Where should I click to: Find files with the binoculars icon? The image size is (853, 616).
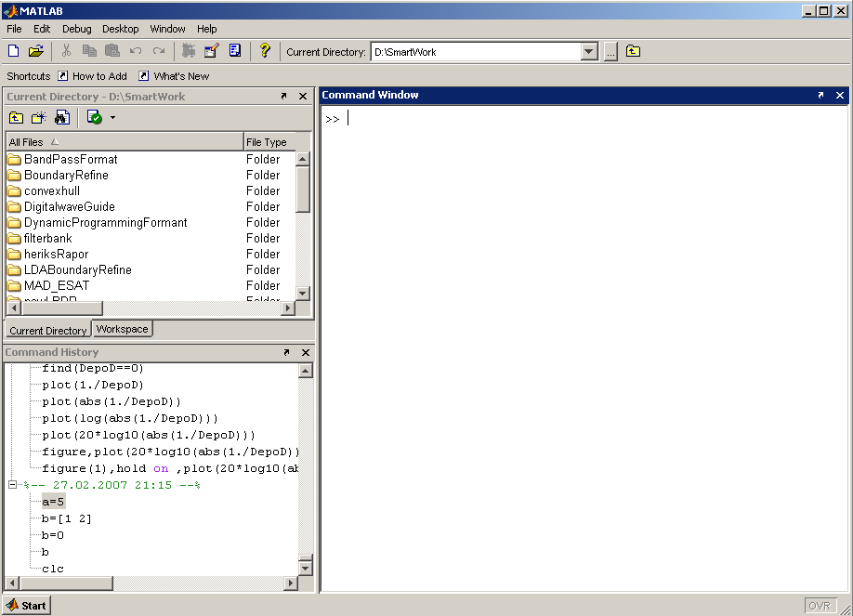click(x=62, y=118)
